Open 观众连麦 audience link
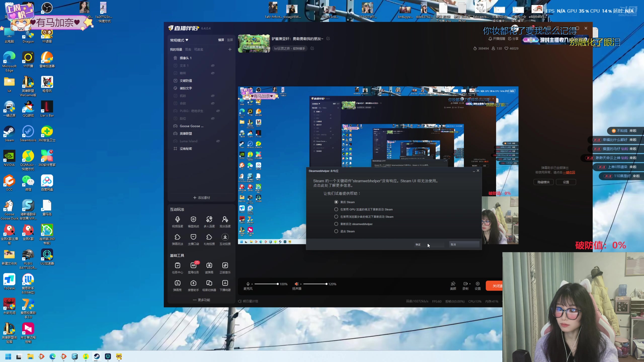644x362 pixels. pos(225,222)
